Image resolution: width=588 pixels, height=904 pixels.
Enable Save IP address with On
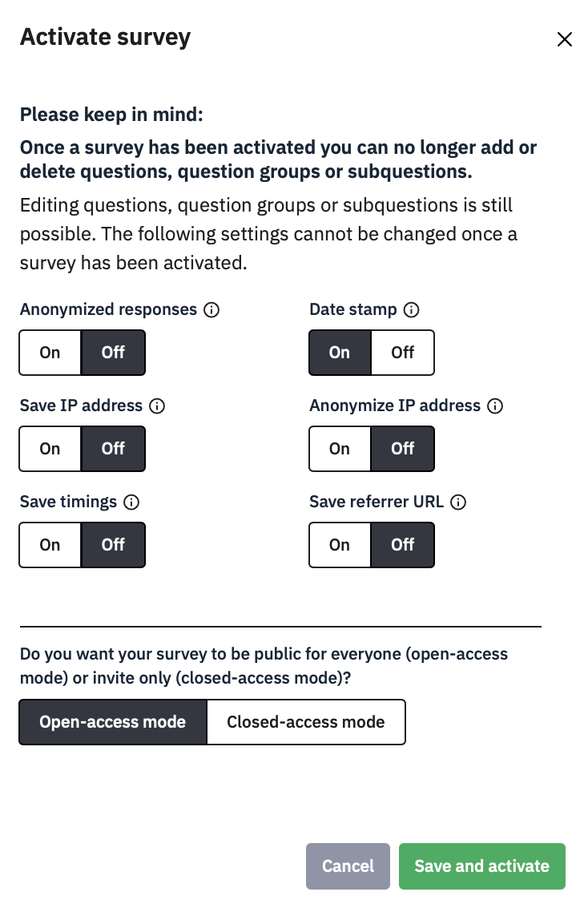[x=50, y=449]
